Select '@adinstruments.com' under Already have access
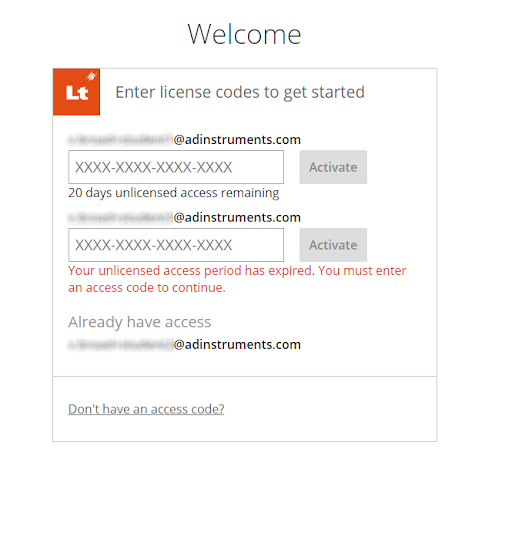 point(237,344)
